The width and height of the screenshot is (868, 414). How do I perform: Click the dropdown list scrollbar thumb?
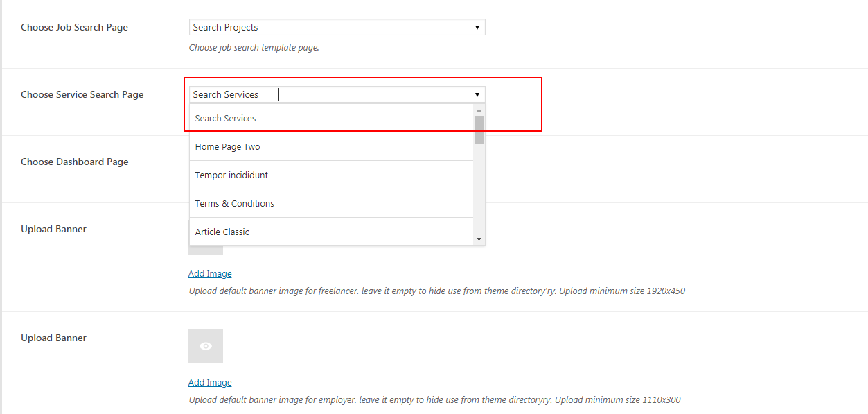tap(479, 129)
